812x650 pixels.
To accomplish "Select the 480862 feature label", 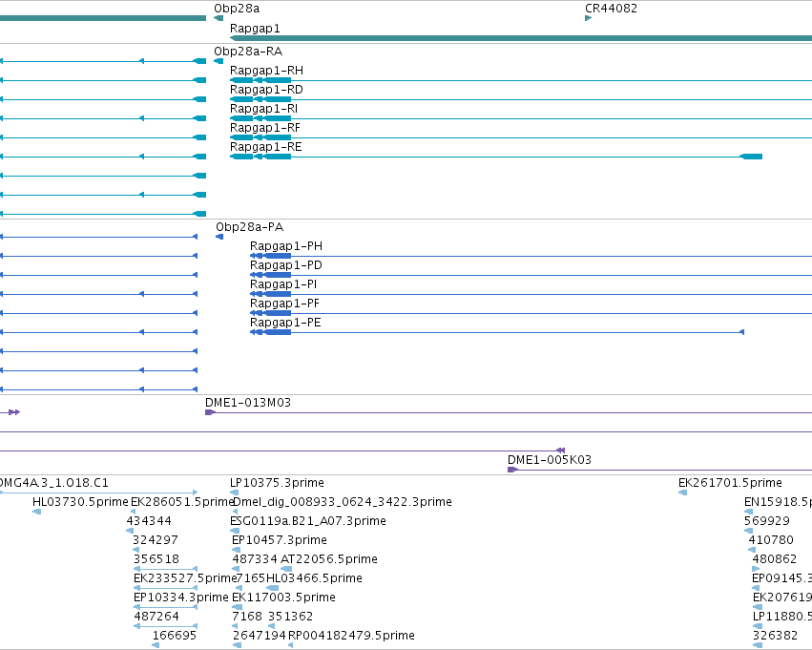I will tap(775, 559).
